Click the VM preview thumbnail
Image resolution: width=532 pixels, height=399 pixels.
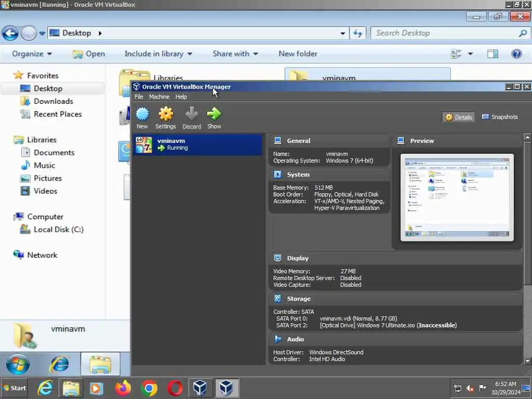coord(457,197)
